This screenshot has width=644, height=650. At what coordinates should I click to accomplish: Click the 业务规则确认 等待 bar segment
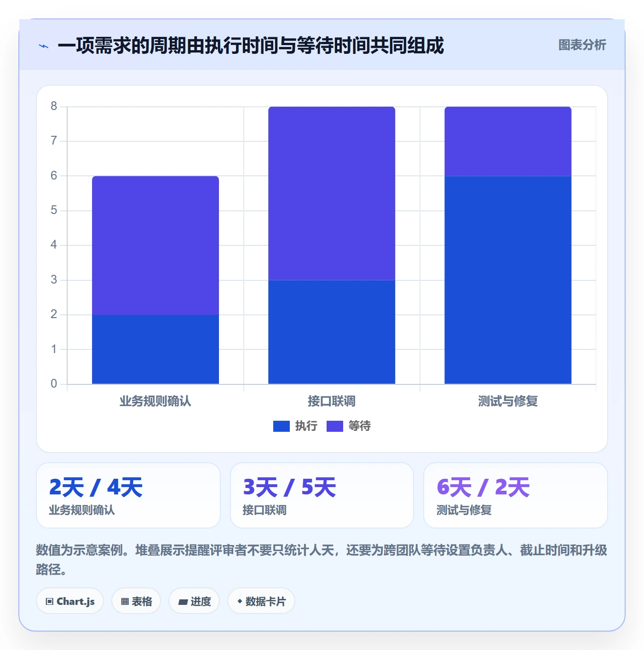[x=155, y=245]
